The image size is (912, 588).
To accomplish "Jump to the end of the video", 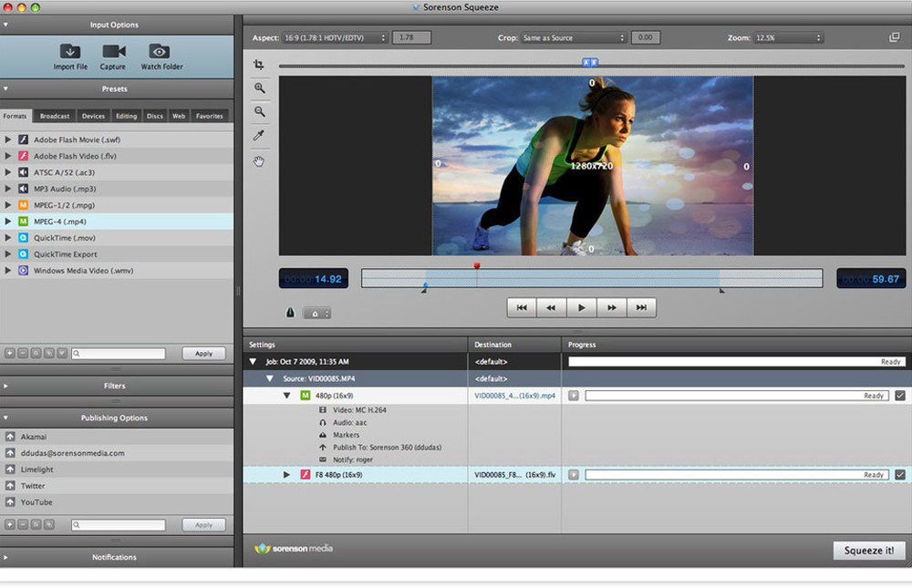I will (x=641, y=307).
